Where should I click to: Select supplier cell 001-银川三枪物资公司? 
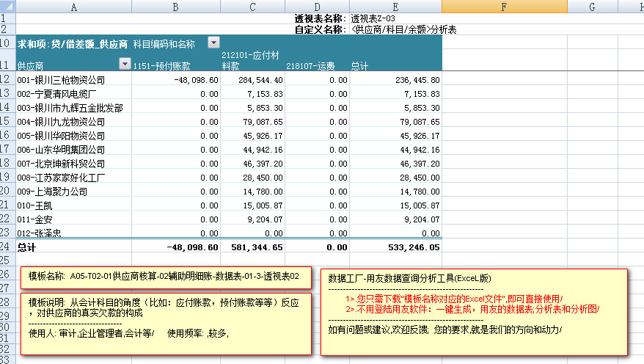coord(61,79)
